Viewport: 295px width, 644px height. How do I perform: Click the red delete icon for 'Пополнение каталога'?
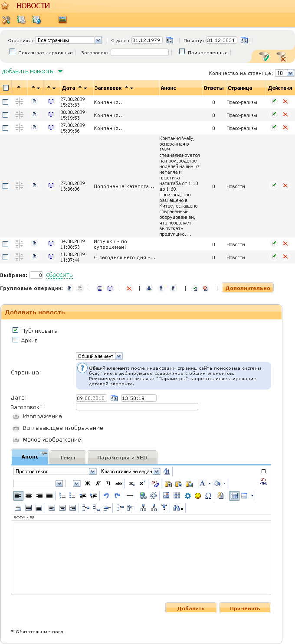tap(285, 186)
